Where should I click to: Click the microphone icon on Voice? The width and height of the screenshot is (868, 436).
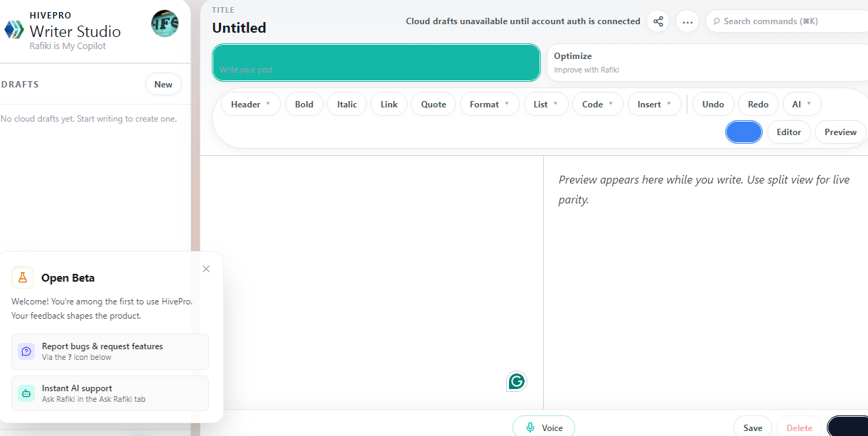[x=530, y=427]
